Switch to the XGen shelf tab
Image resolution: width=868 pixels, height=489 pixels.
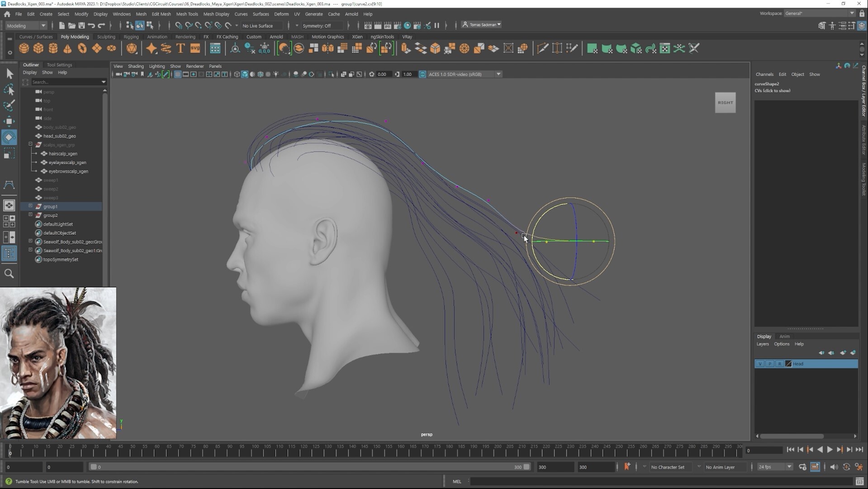[x=357, y=37]
